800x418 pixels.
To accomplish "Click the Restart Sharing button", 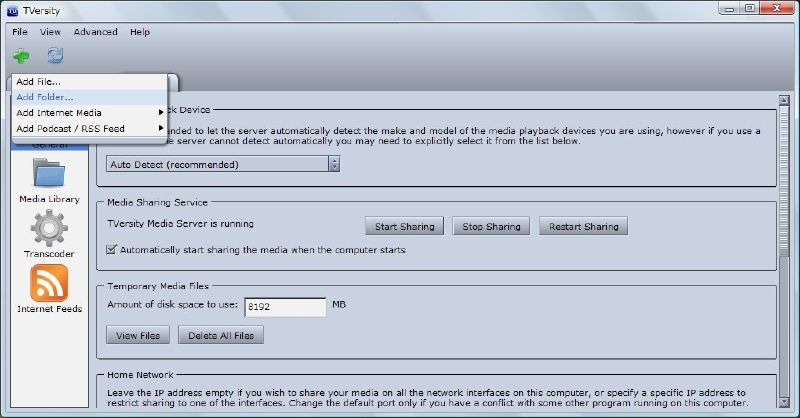I will point(584,226).
